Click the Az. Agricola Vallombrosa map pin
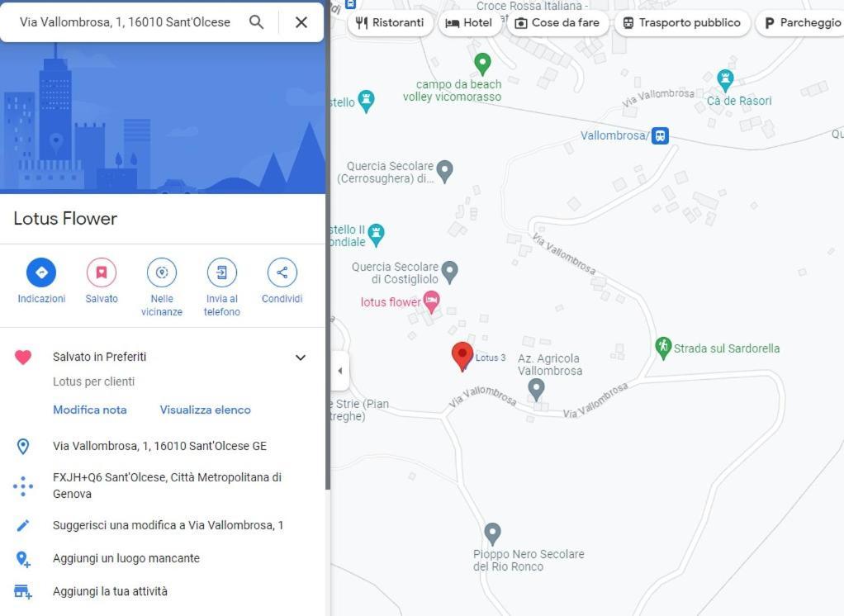Image resolution: width=844 pixels, height=616 pixels. (x=536, y=389)
